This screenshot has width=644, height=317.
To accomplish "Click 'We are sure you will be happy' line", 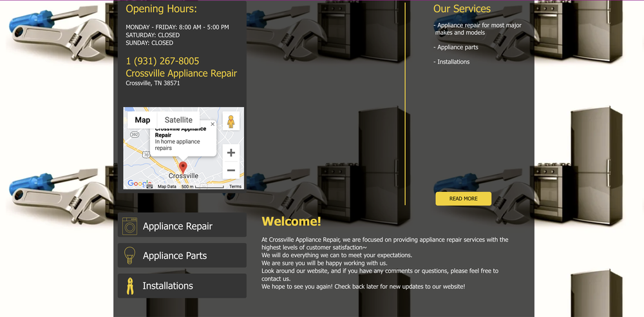I will point(325,263).
